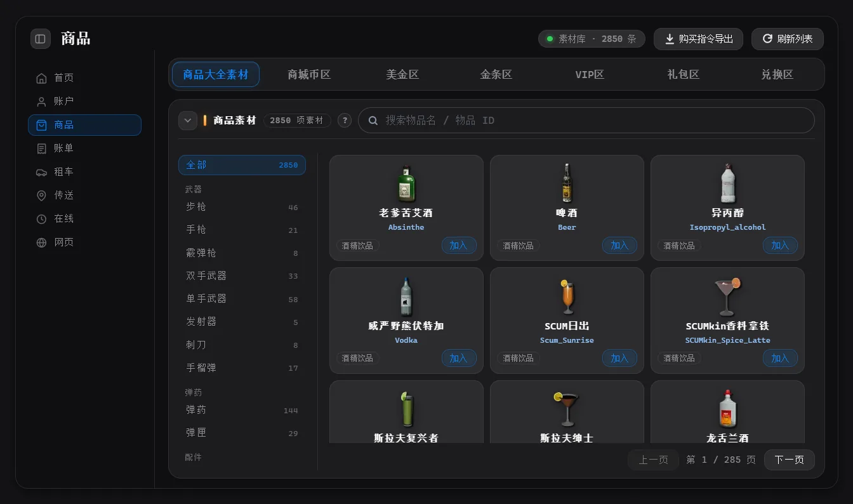Switch to VIP区 tab
Screen dimensions: 853x504
click(590, 74)
